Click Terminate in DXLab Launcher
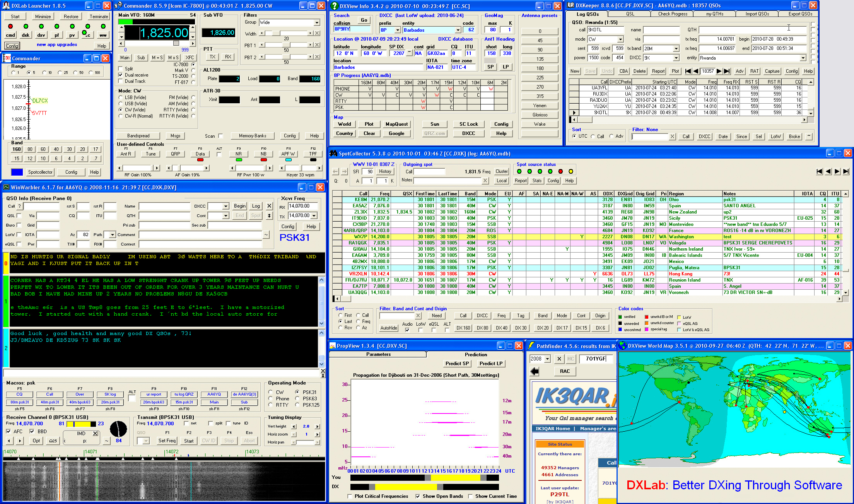The width and height of the screenshot is (854, 504). coord(99,17)
